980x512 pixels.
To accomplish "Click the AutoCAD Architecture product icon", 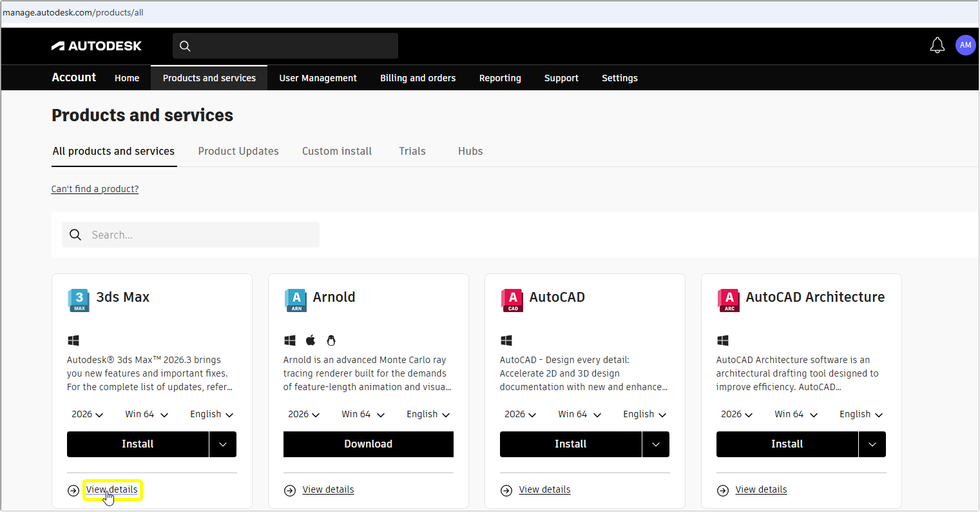I will tap(727, 300).
